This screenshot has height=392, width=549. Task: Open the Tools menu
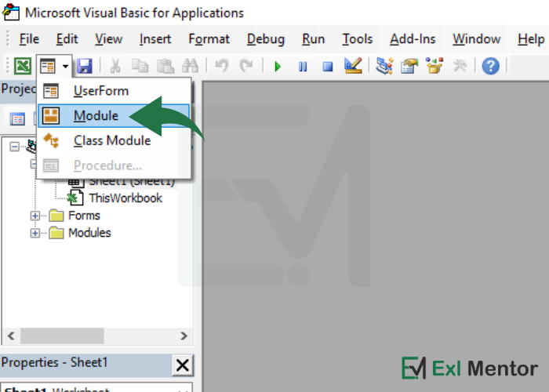pyautogui.click(x=357, y=39)
